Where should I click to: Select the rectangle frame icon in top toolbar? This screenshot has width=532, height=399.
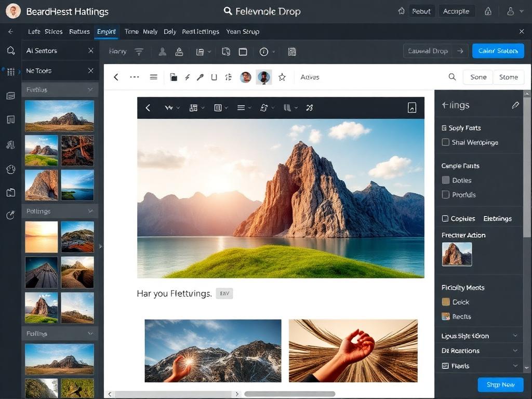click(243, 52)
